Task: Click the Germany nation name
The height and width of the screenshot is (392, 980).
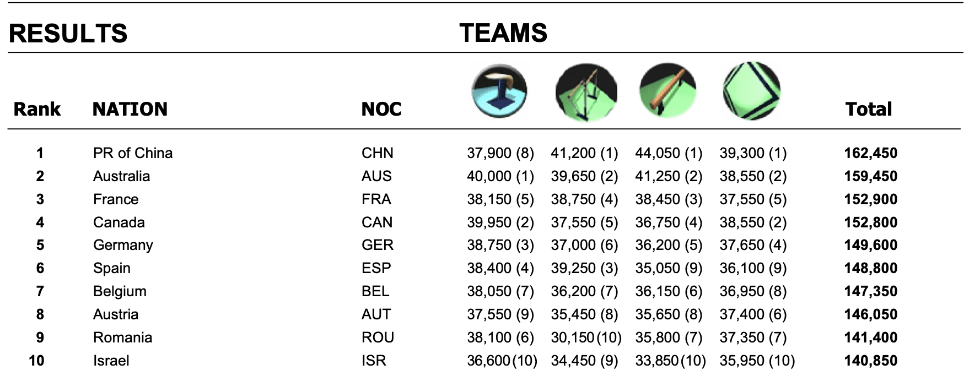Action: point(123,245)
